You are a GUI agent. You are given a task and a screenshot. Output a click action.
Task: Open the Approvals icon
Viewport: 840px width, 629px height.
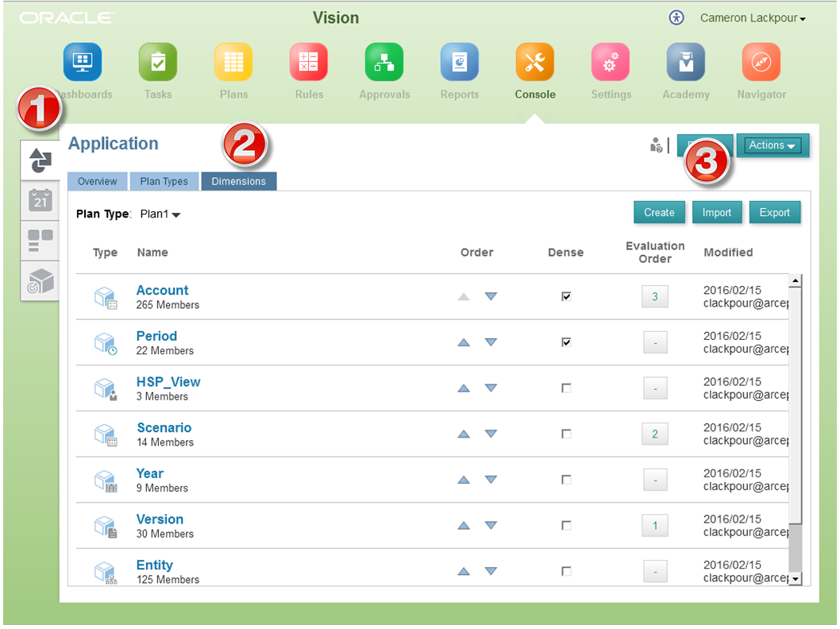(x=384, y=62)
